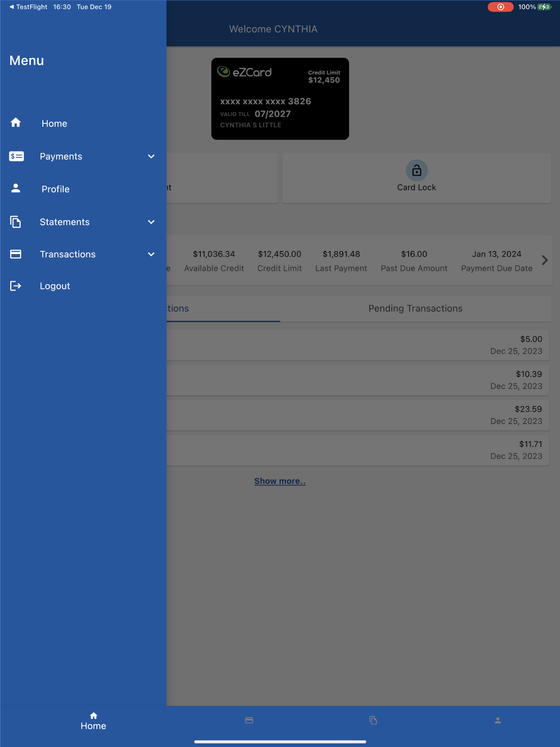Tap the Credit Limit $12,450 on card
This screenshot has width=560, height=747.
tap(324, 77)
